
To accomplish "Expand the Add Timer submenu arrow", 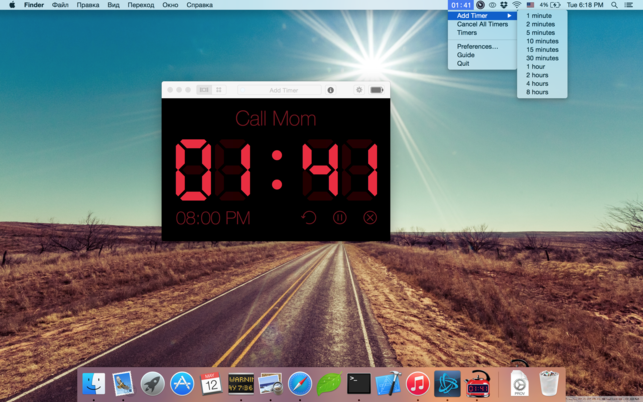I will [509, 16].
